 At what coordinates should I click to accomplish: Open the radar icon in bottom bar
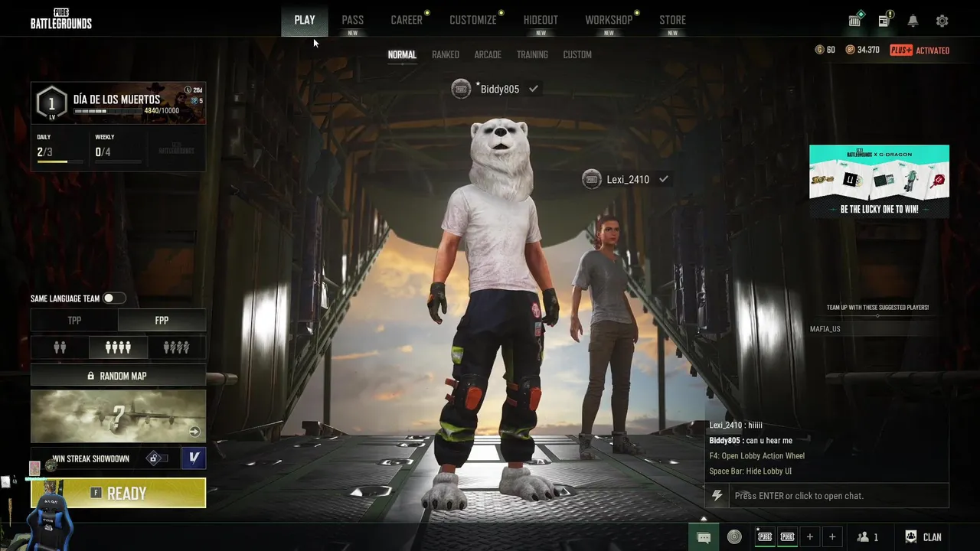(x=734, y=537)
